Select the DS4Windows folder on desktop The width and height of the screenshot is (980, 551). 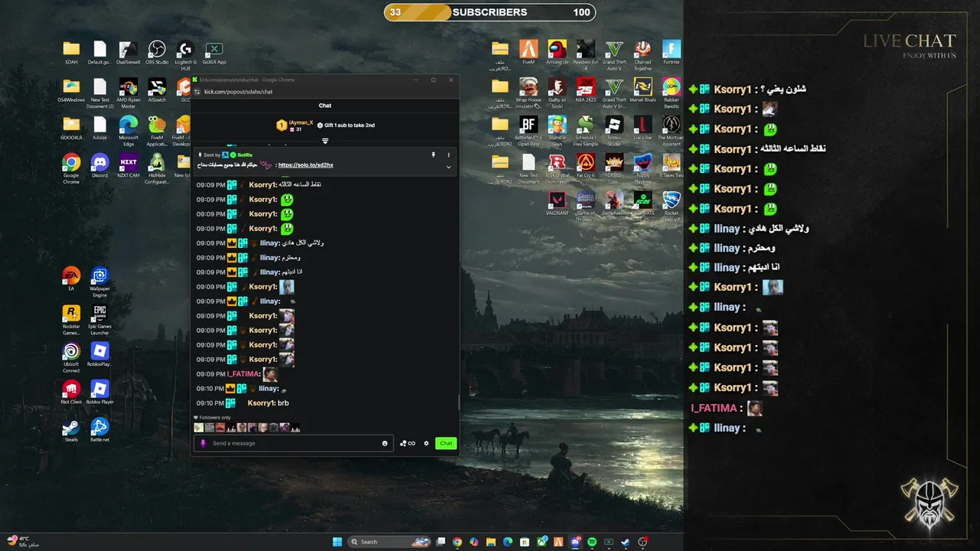[x=71, y=91]
